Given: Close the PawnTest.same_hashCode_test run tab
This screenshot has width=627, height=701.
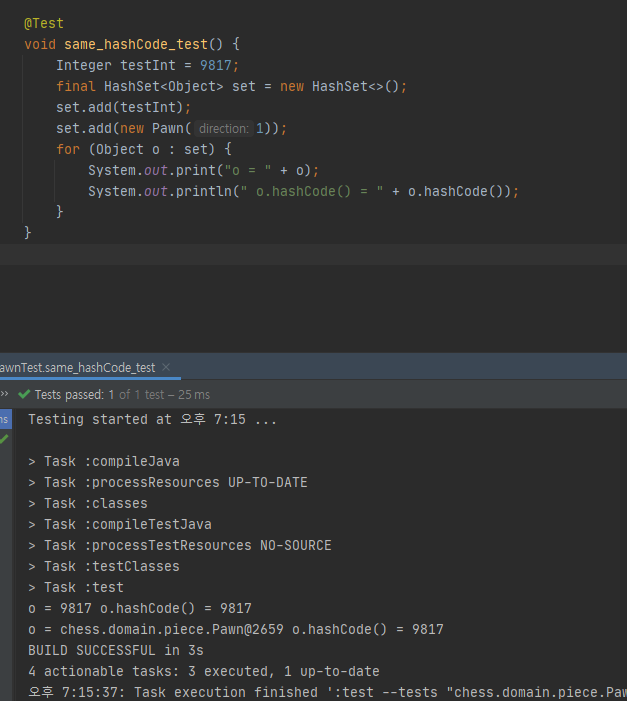Looking at the screenshot, I should click(x=166, y=368).
